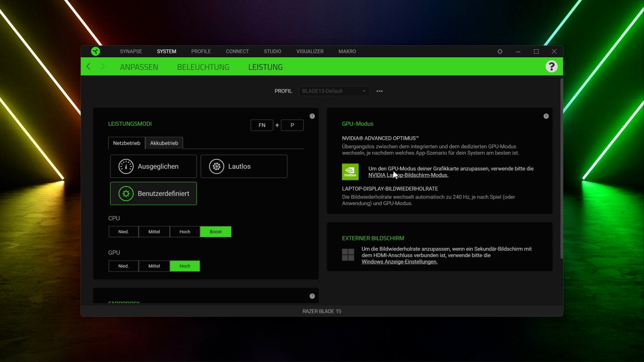Click the vertical scrollbar
The height and width of the screenshot is (362, 644).
coord(561,168)
